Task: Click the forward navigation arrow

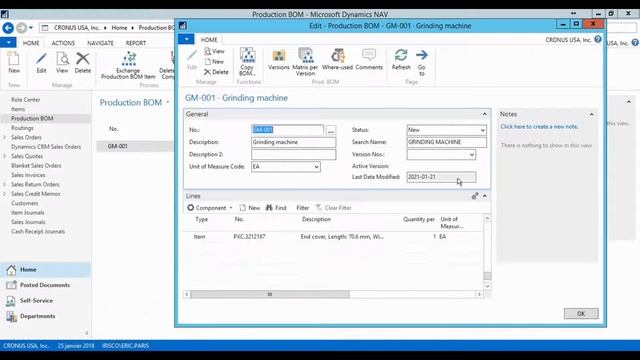Action: pos(22,28)
